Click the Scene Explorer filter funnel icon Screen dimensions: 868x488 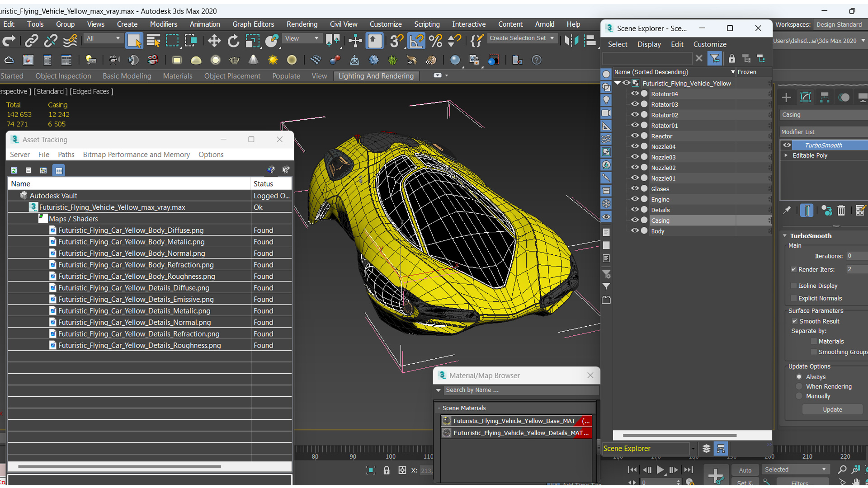[x=714, y=58]
